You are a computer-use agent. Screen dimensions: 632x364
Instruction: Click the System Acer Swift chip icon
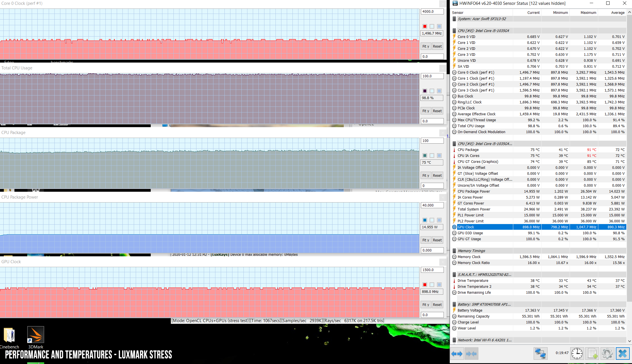coord(454,19)
